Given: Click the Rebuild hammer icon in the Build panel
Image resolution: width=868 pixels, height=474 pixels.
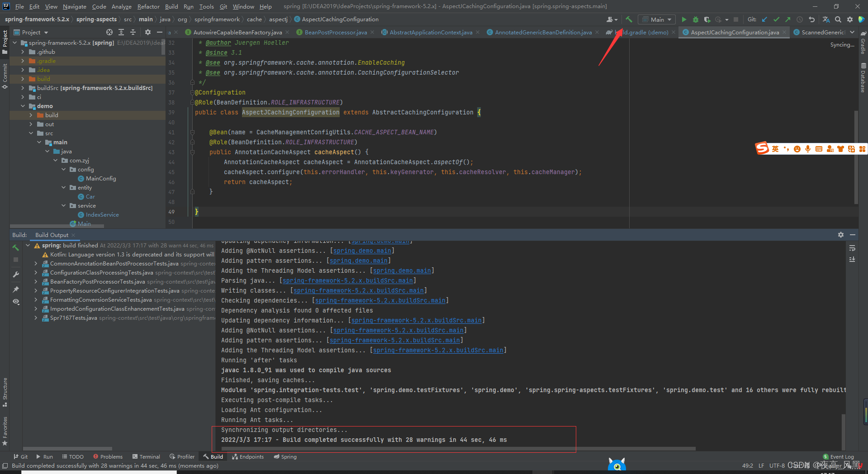Looking at the screenshot, I should pos(16,247).
